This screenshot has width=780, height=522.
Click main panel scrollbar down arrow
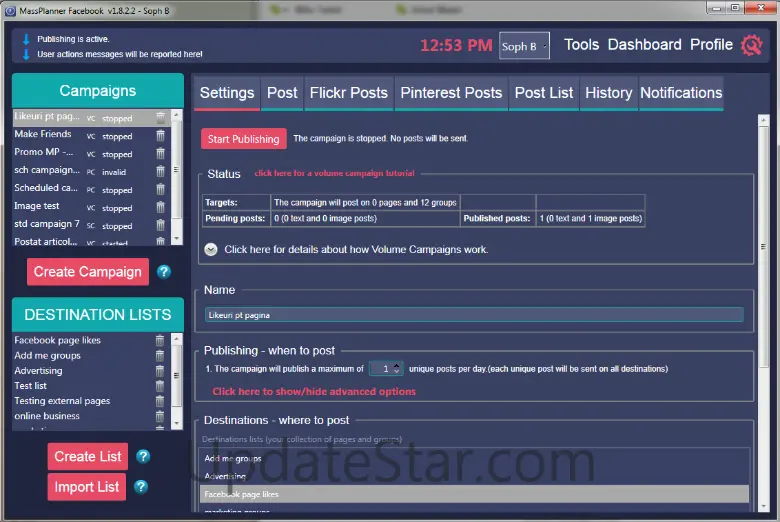(x=764, y=507)
